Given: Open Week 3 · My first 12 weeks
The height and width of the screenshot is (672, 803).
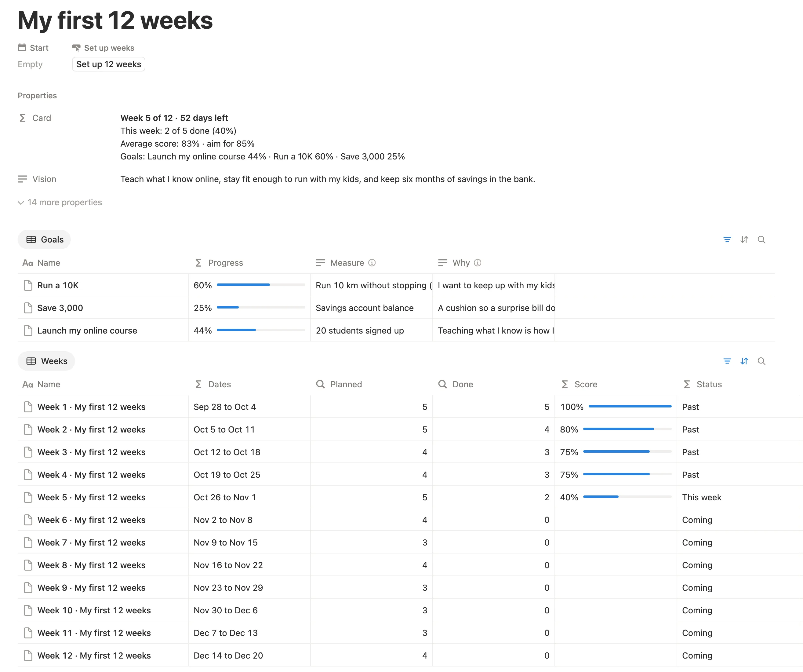Looking at the screenshot, I should click(91, 452).
